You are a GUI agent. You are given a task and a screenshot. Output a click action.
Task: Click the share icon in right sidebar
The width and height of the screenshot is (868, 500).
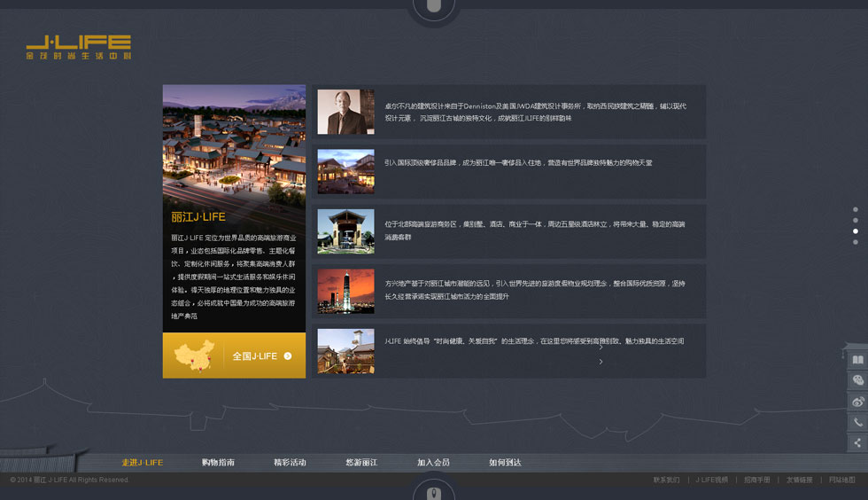(856, 443)
